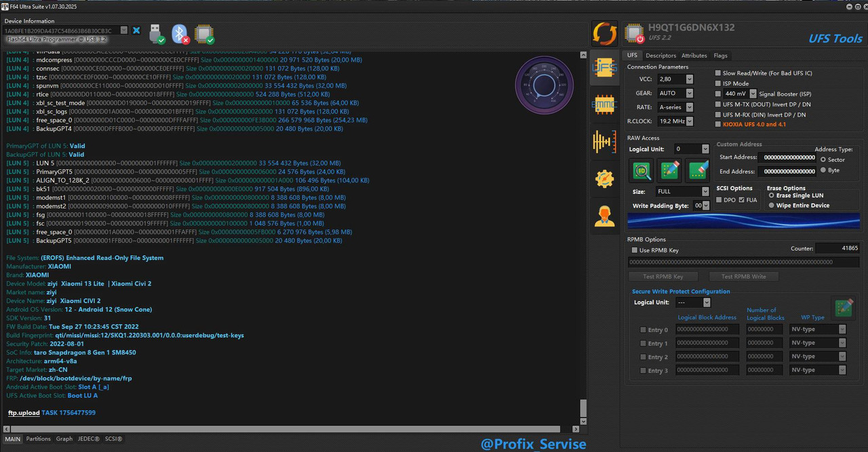Click the RAW Access erase icon
The width and height of the screenshot is (868, 452).
click(698, 170)
